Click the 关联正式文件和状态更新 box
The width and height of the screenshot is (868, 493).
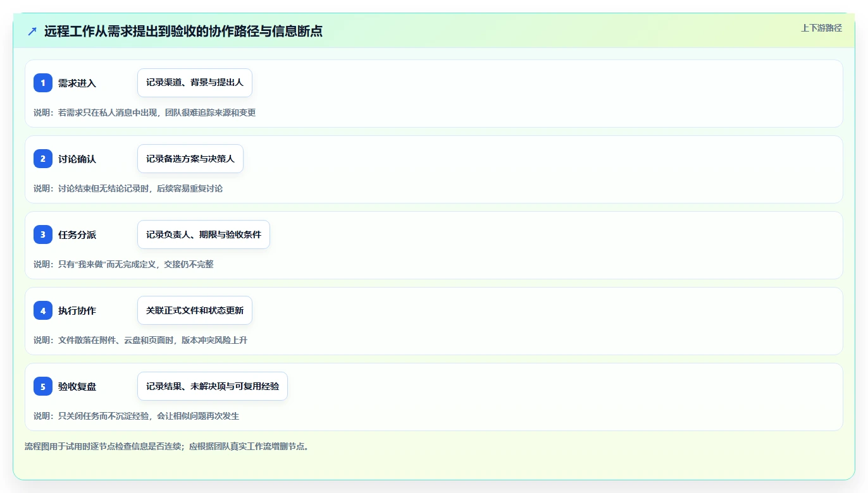(x=195, y=310)
